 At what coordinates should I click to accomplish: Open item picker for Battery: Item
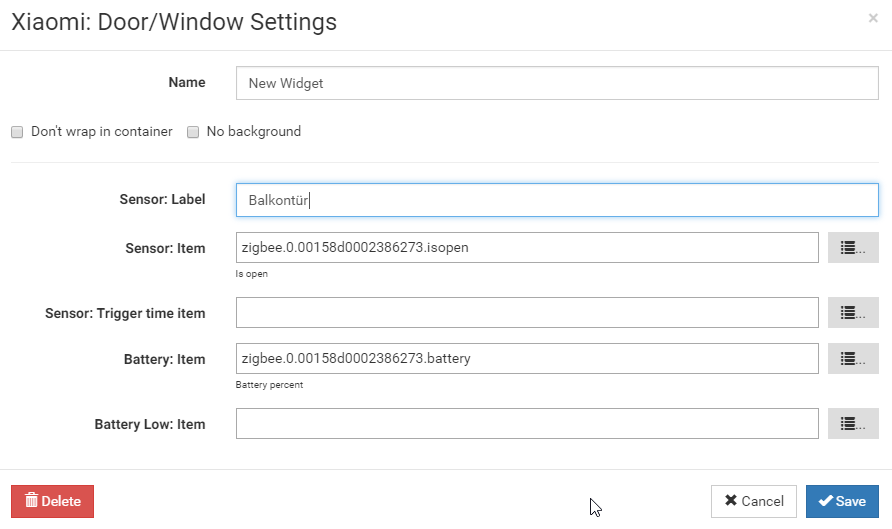[853, 359]
